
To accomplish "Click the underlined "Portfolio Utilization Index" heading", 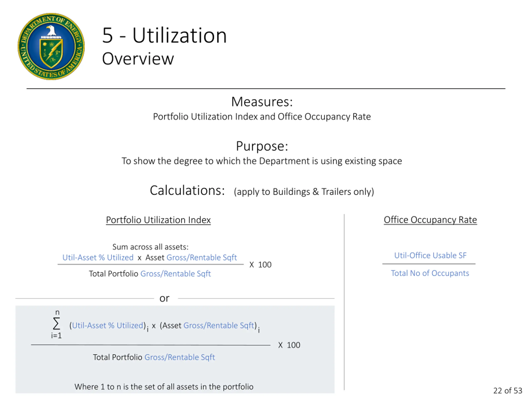I will [158, 220].
